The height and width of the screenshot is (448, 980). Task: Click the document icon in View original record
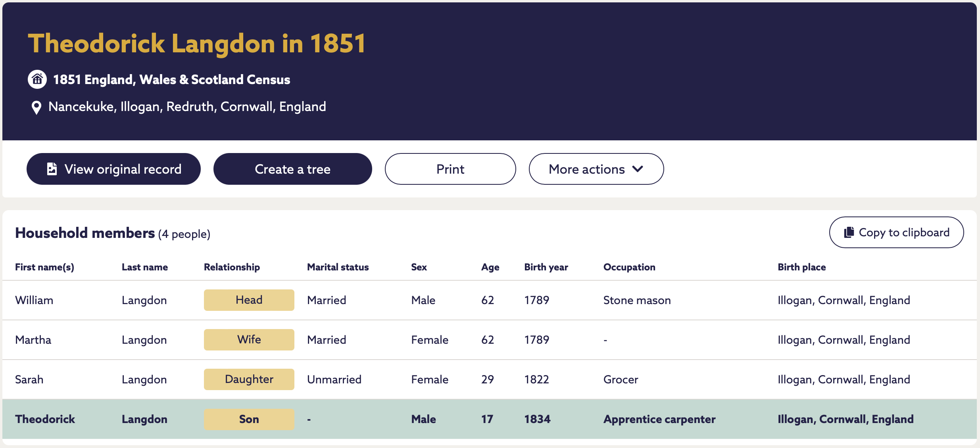tap(52, 169)
